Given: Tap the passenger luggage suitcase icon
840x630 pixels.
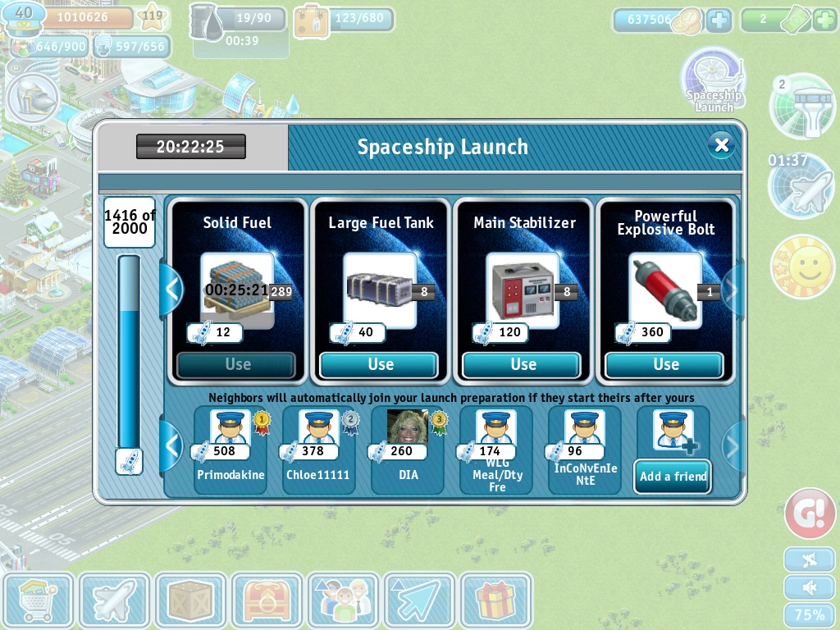Looking at the screenshot, I should point(311,21).
